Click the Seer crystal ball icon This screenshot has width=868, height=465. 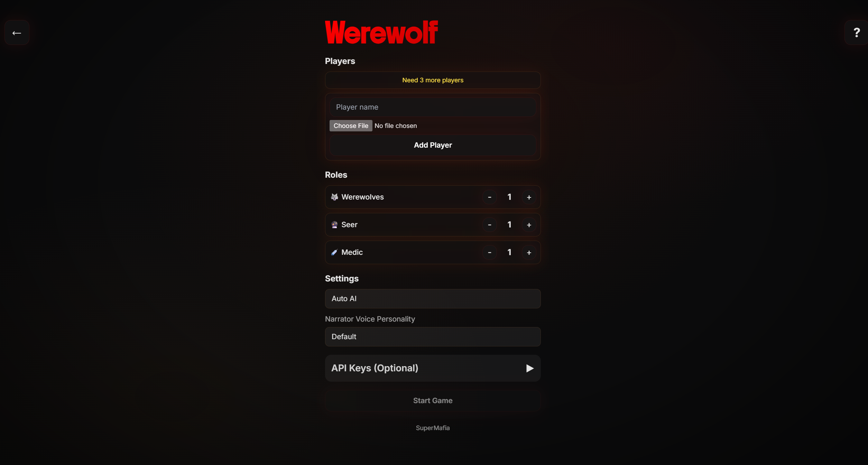[x=334, y=224]
